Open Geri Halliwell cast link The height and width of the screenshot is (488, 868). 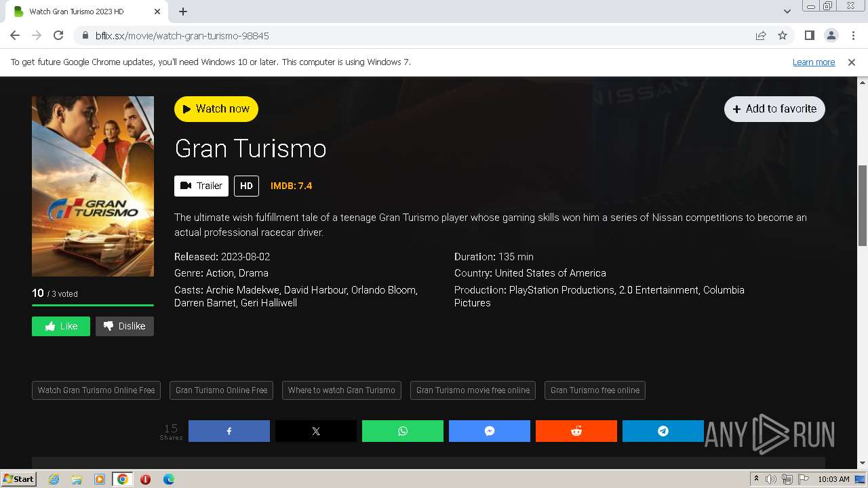click(269, 303)
